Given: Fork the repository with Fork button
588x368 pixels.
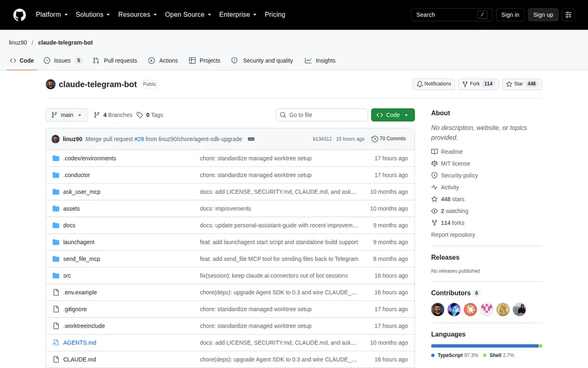Looking at the screenshot, I should coord(478,84).
